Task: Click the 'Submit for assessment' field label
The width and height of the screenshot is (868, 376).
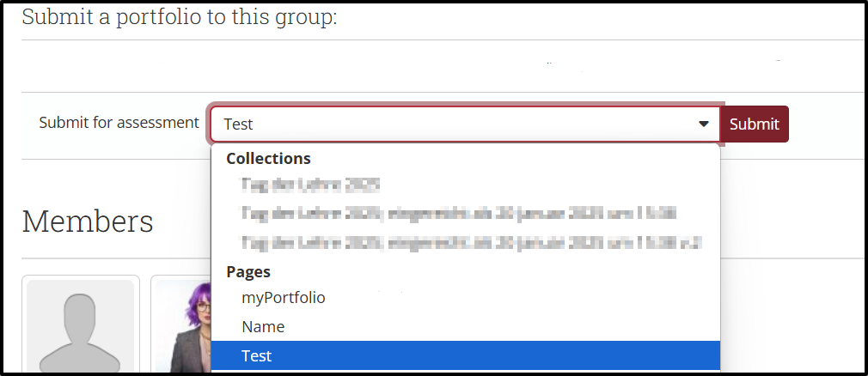Action: pyautogui.click(x=119, y=123)
